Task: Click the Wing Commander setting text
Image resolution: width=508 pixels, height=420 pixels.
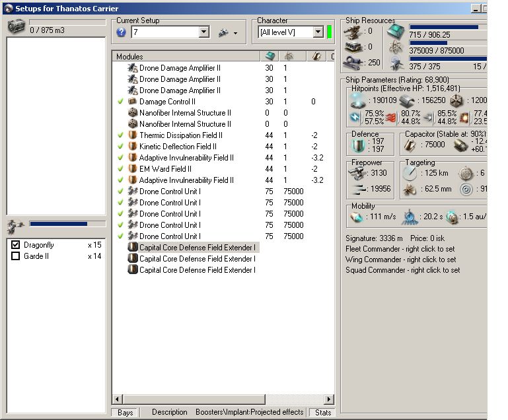Action: (401, 260)
